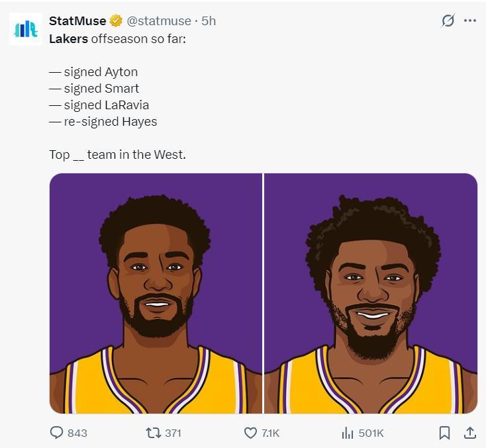Click the 501K views count
486x448 pixels.
[x=371, y=433]
